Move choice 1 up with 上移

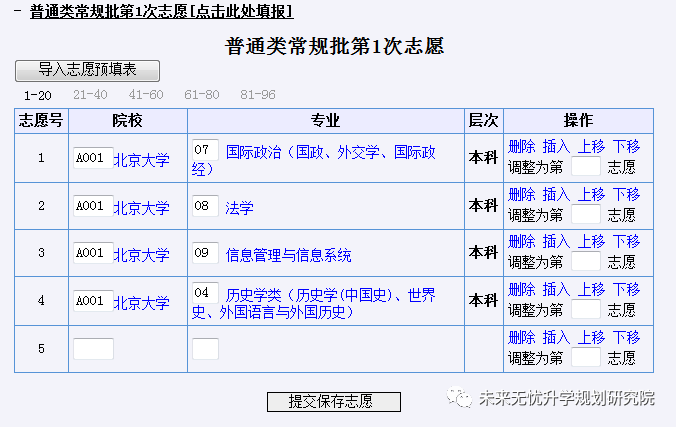pos(591,147)
